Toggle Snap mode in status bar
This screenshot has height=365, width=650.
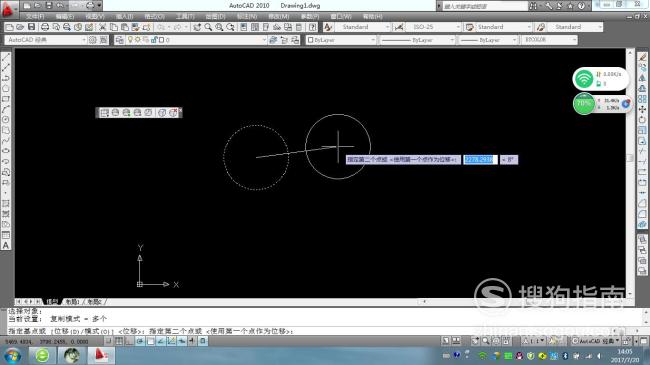108,341
